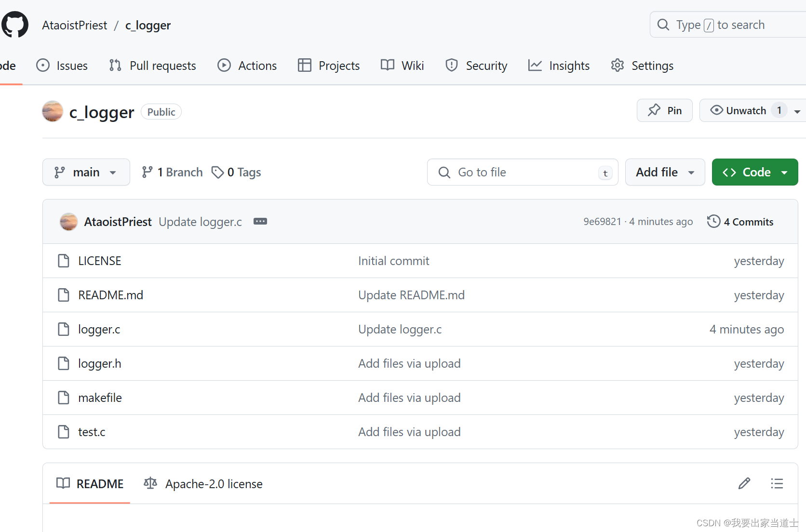
Task: Click the Go to file search field
Action: click(x=523, y=172)
